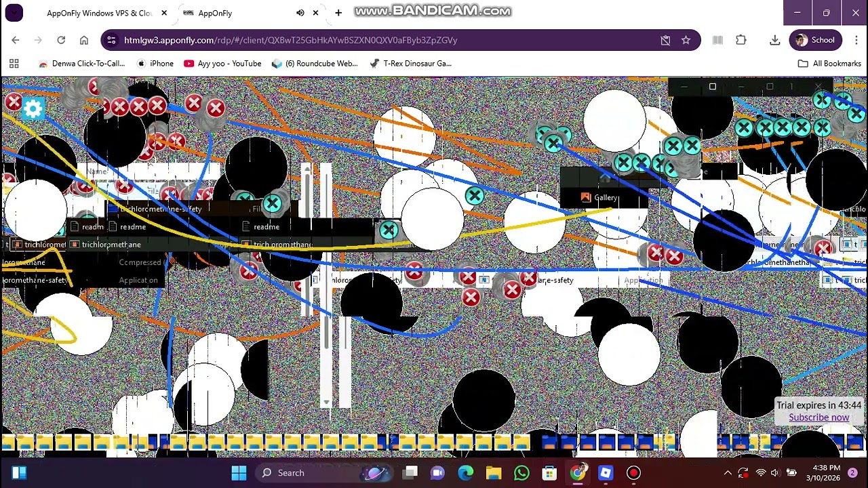Open WhatsApp from the taskbar
Viewport: 868px width, 488px height.
(521, 473)
